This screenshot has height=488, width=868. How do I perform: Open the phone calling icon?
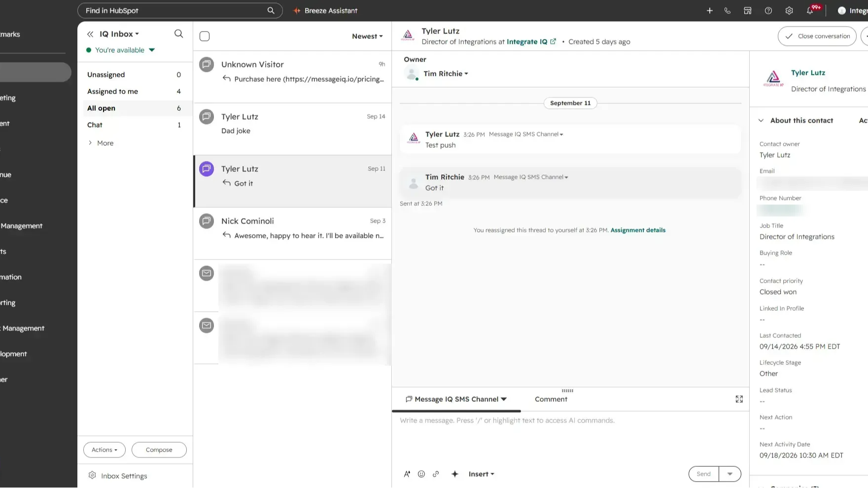(x=727, y=10)
